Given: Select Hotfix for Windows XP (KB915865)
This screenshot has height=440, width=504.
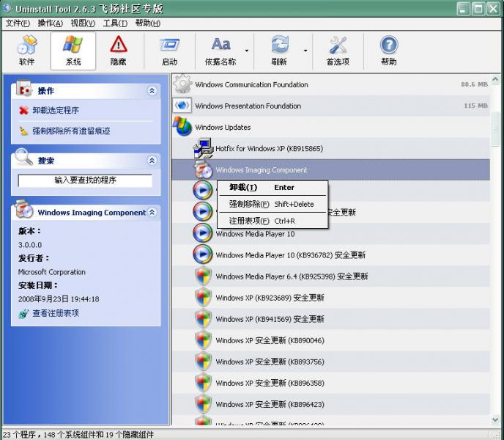Looking at the screenshot, I should (x=331, y=148).
